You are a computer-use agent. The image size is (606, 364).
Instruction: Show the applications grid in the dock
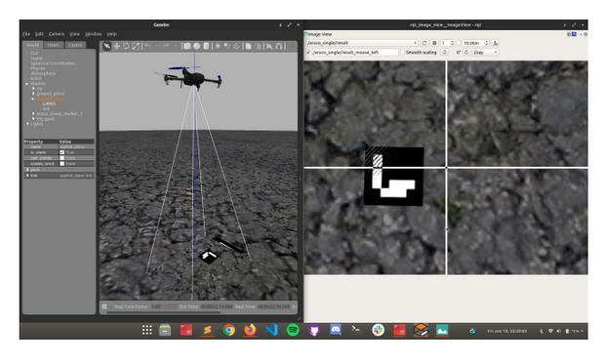point(146,330)
